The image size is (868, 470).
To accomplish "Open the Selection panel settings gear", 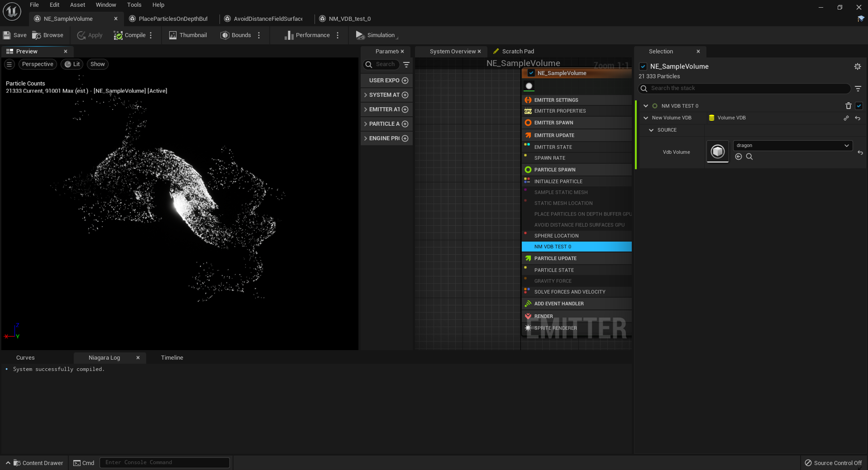I will 857,66.
